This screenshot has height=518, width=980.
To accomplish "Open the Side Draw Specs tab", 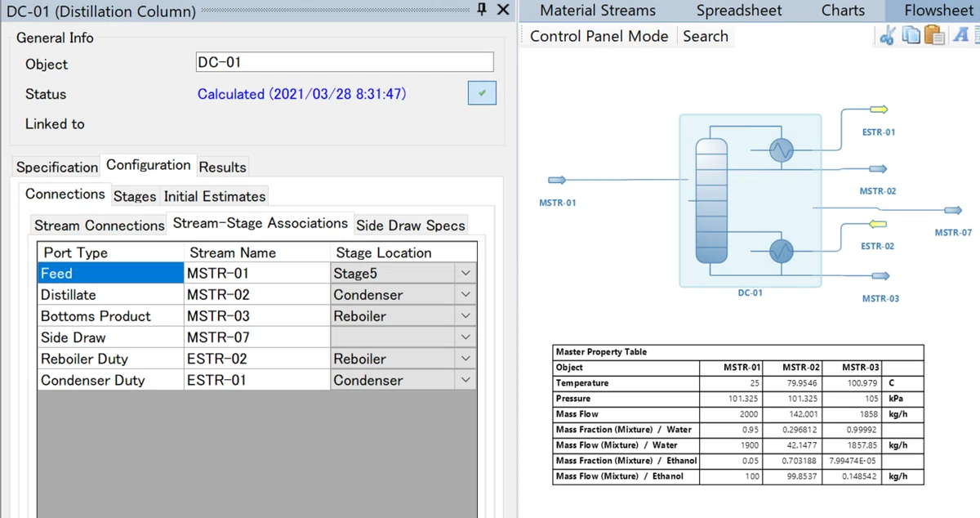I will (x=411, y=226).
